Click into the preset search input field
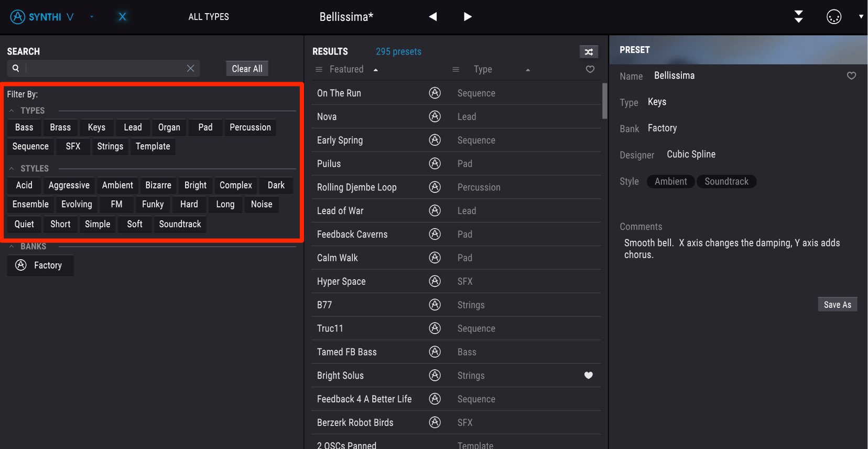The width and height of the screenshot is (868, 449). pos(105,68)
